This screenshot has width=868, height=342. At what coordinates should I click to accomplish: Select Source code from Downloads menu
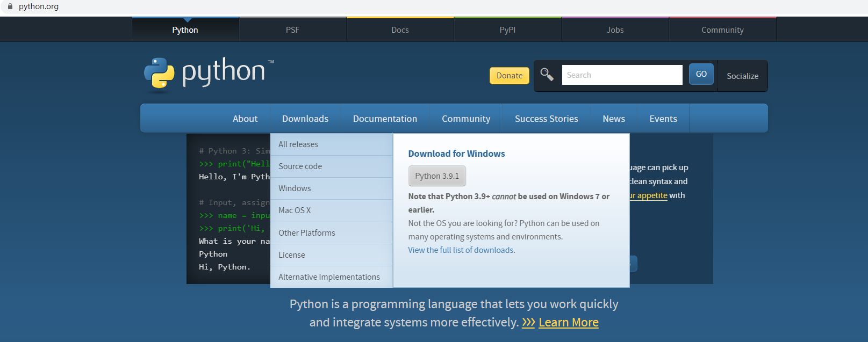(332, 166)
